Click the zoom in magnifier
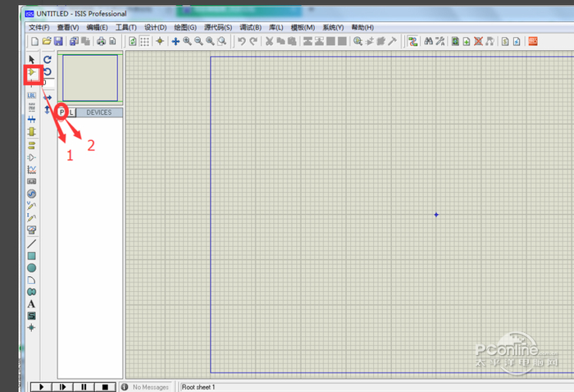The image size is (574, 392). click(188, 41)
